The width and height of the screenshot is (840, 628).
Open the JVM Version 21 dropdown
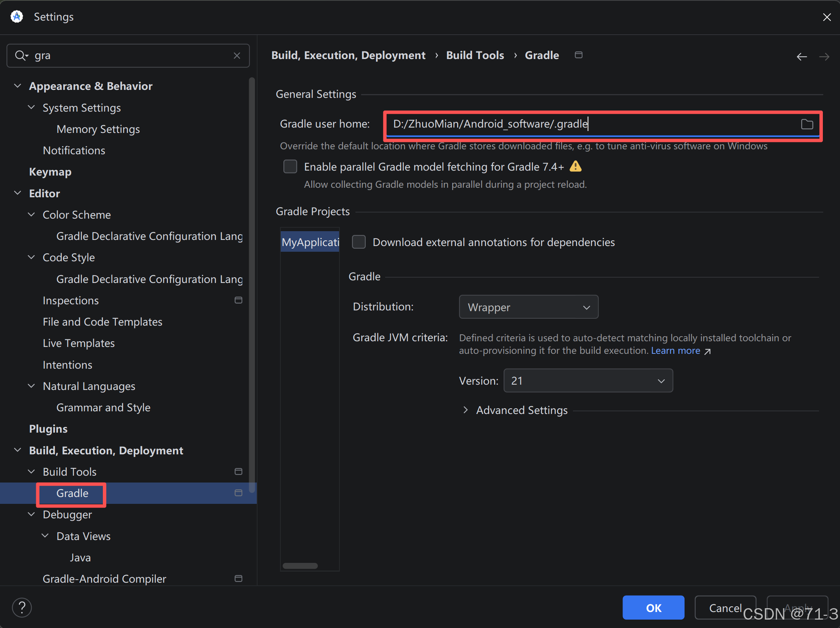pos(588,380)
